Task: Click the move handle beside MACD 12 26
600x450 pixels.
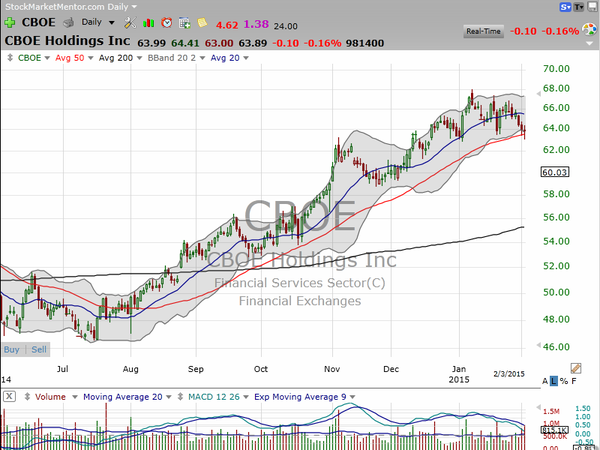Action: click(180, 397)
